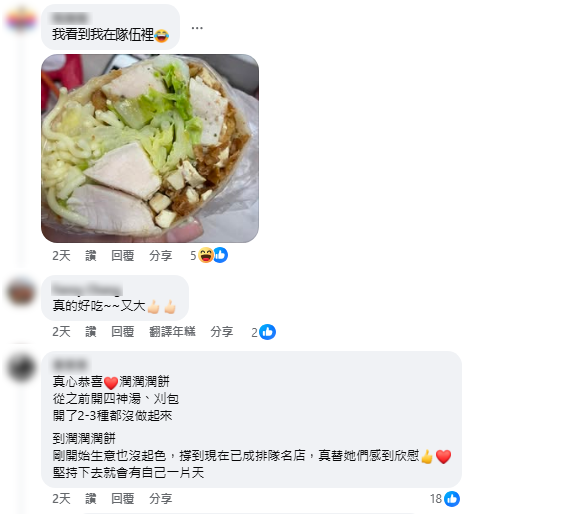Click the blue like icon under the photo comment
The width and height of the screenshot is (579, 514).
(221, 255)
